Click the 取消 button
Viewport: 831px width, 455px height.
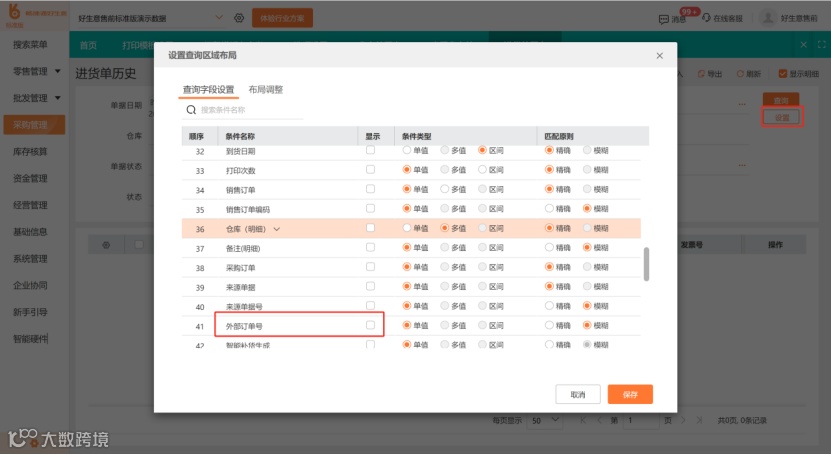578,395
